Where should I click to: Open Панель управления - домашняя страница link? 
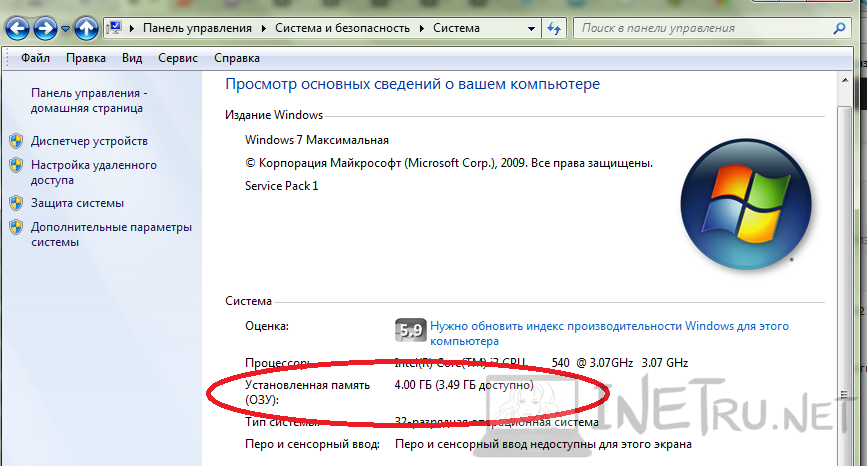[x=89, y=101]
